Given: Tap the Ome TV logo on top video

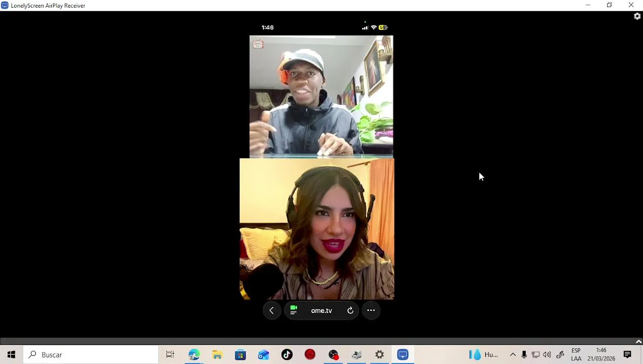Looking at the screenshot, I should click(258, 44).
